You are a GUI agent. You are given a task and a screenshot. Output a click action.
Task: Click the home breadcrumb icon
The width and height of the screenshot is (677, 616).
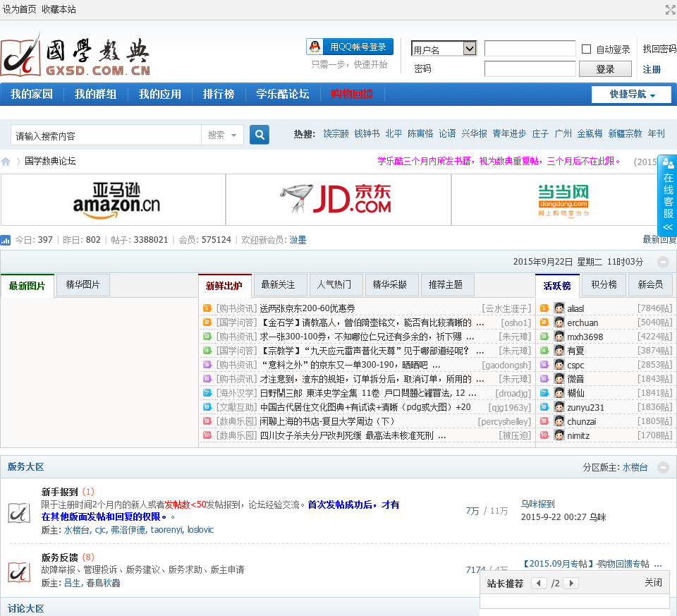pos(6,162)
